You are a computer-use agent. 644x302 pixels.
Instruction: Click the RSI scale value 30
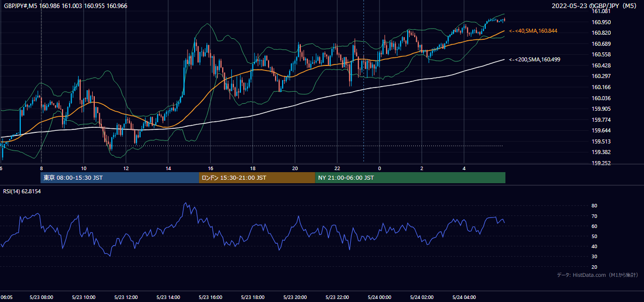tap(595, 257)
